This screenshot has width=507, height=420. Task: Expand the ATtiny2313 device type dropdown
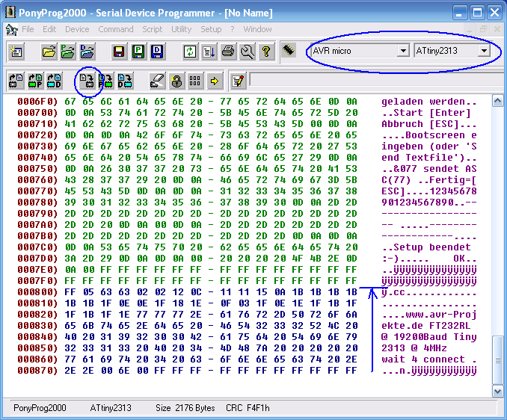point(484,51)
